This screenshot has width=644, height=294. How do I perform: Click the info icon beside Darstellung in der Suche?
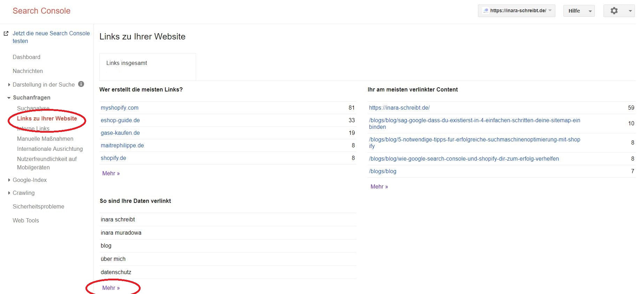point(81,84)
